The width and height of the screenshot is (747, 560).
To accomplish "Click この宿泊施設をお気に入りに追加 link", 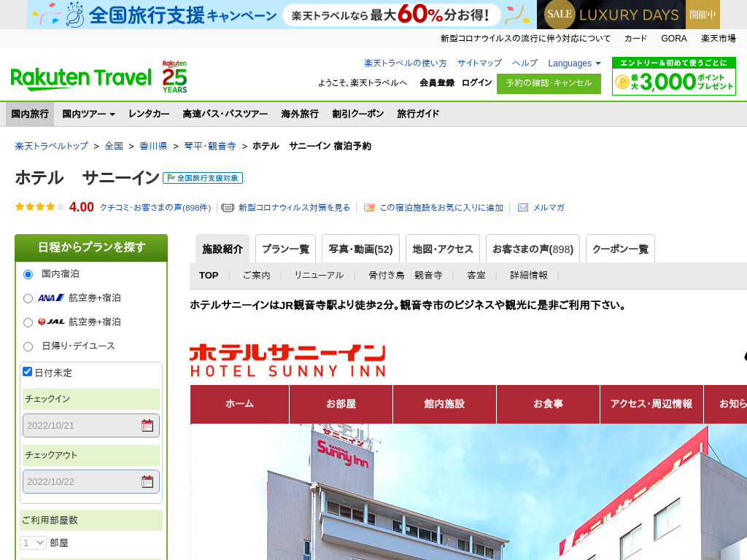I will pyautogui.click(x=441, y=208).
